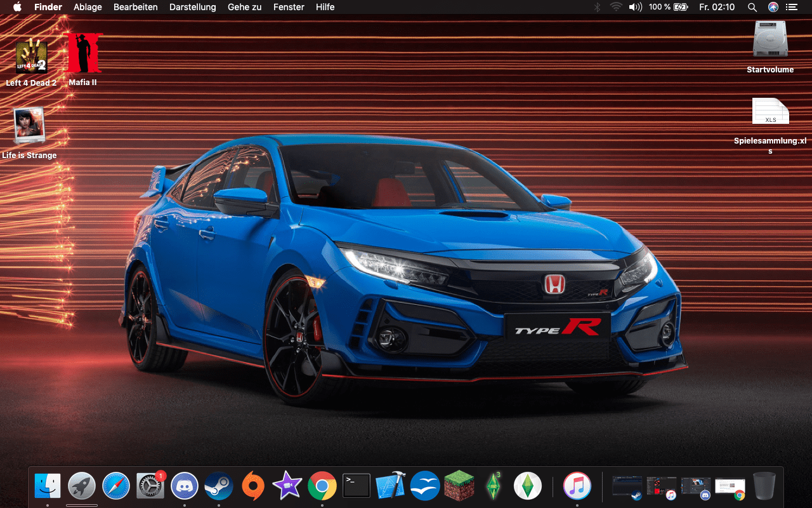The height and width of the screenshot is (508, 812).
Task: Restore minimized Steam window thumbnail
Action: [627, 487]
